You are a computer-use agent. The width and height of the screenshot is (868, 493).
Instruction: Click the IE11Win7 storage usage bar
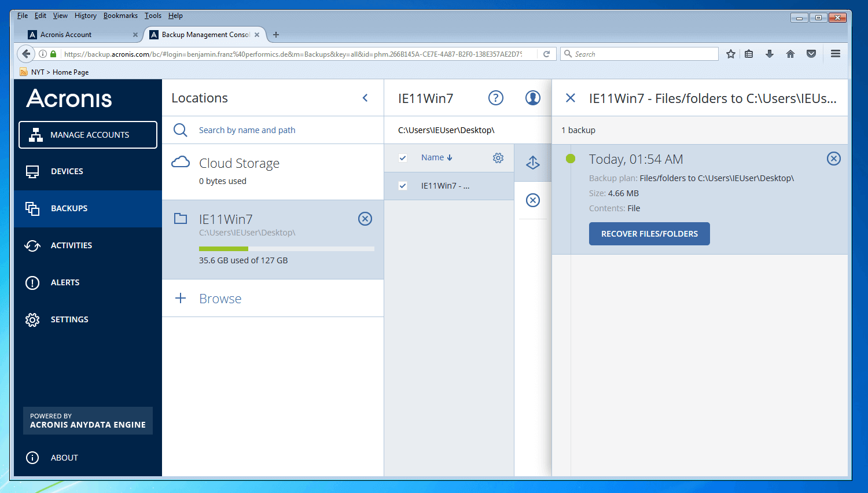click(x=286, y=249)
